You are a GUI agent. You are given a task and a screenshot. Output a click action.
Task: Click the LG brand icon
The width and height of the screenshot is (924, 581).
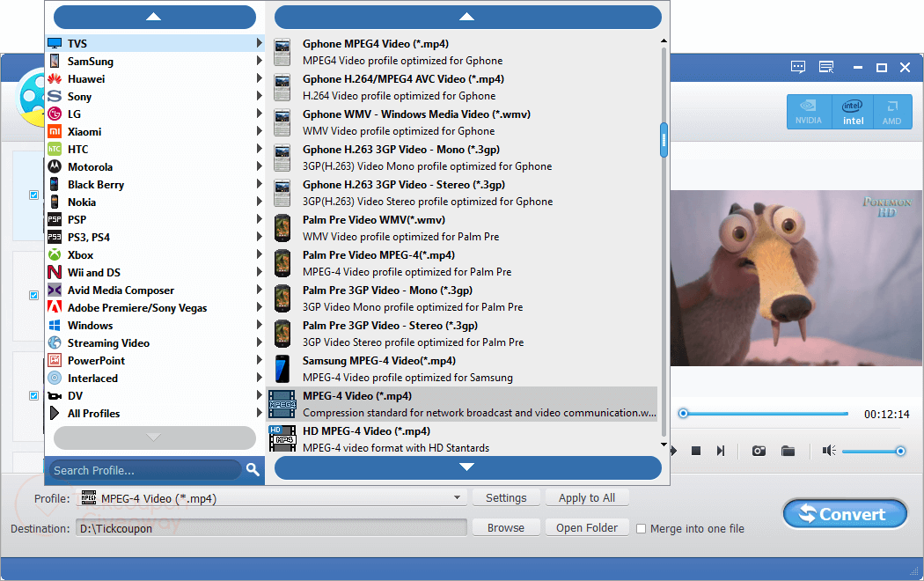55,114
